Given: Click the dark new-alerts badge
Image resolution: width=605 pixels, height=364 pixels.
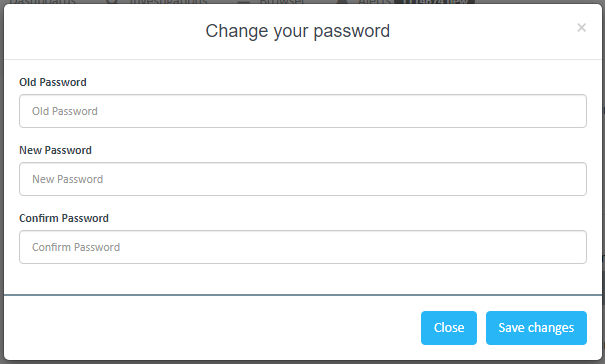Looking at the screenshot, I should click(434, 2).
